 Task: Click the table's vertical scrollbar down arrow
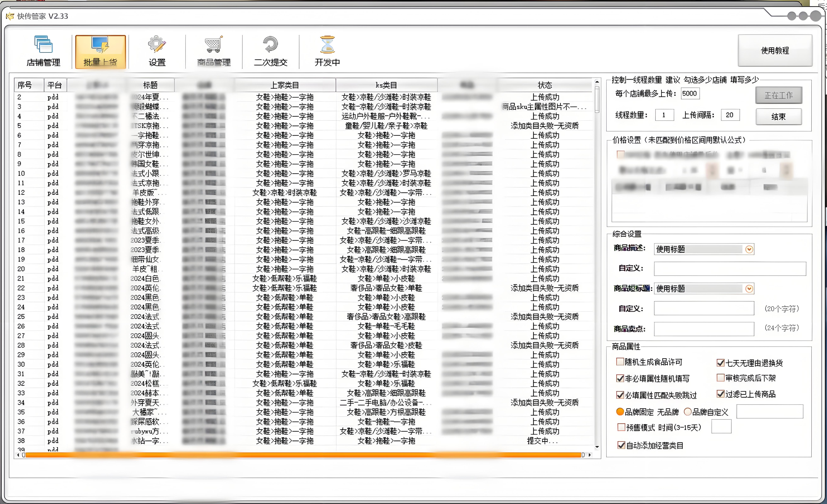click(x=597, y=447)
